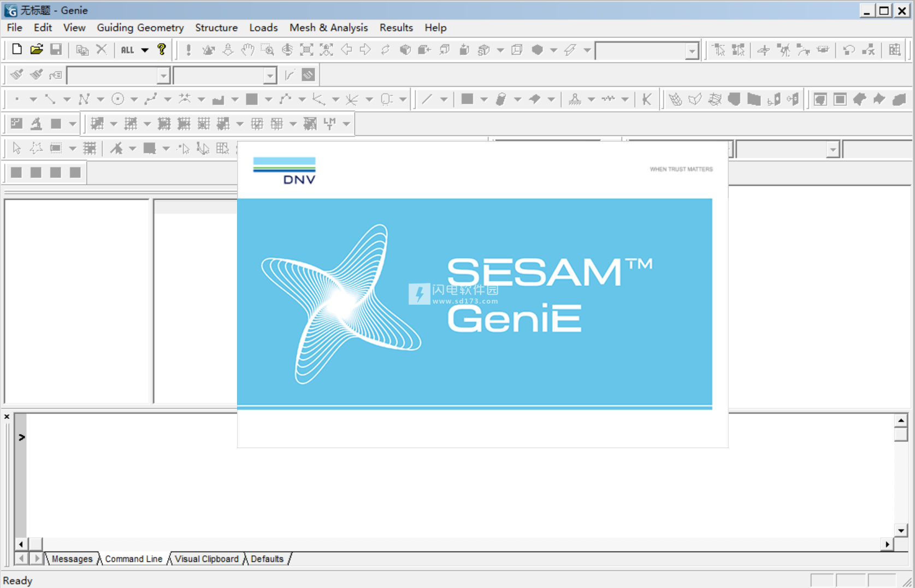Click the Copy icon in the toolbar
This screenshot has height=588, width=915.
[82, 50]
